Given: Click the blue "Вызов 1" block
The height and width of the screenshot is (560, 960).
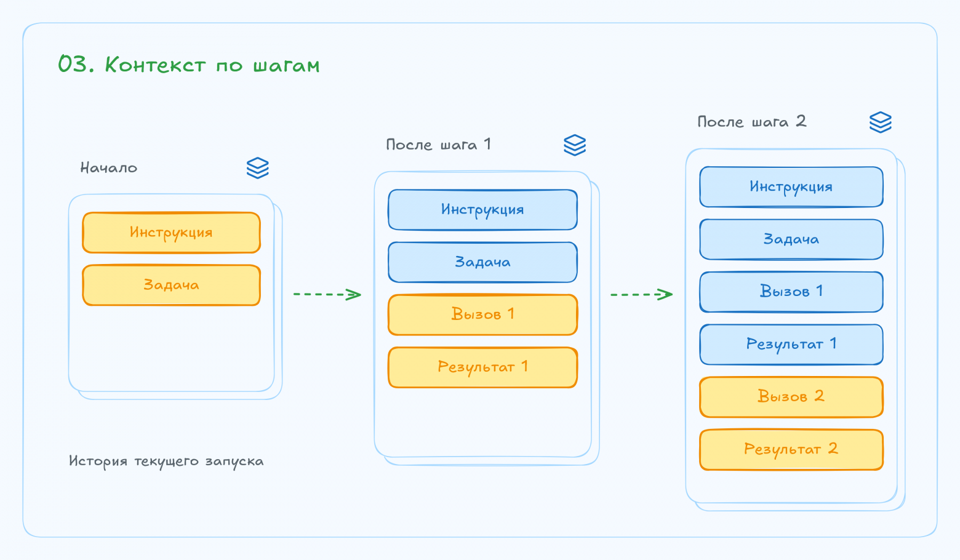Looking at the screenshot, I should pyautogui.click(x=791, y=292).
